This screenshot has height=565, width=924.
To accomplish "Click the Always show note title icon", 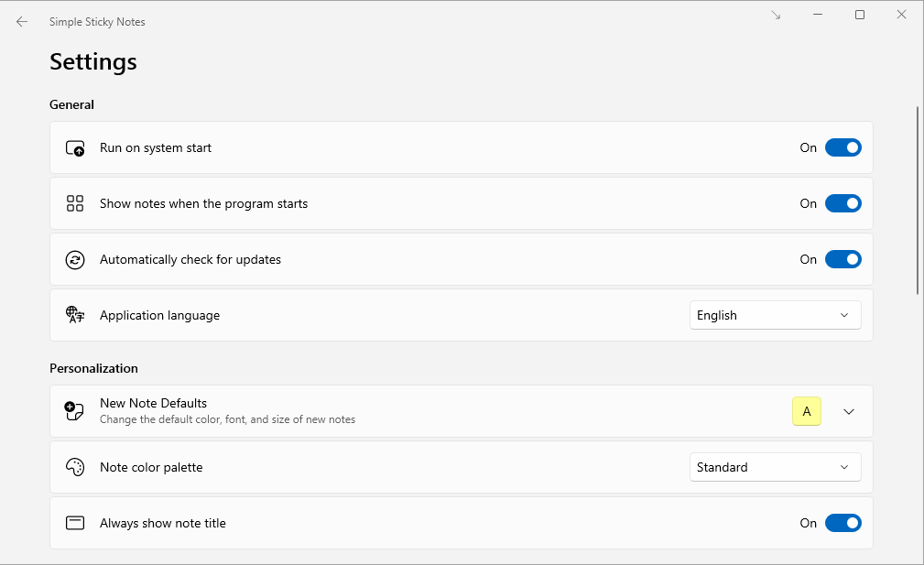I will (75, 523).
